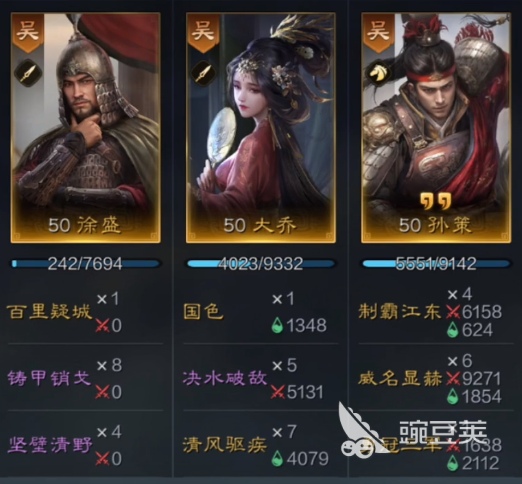The height and width of the screenshot is (484, 522).
Task: Click the spear troop icon on 徐盛's card
Action: click(x=28, y=73)
